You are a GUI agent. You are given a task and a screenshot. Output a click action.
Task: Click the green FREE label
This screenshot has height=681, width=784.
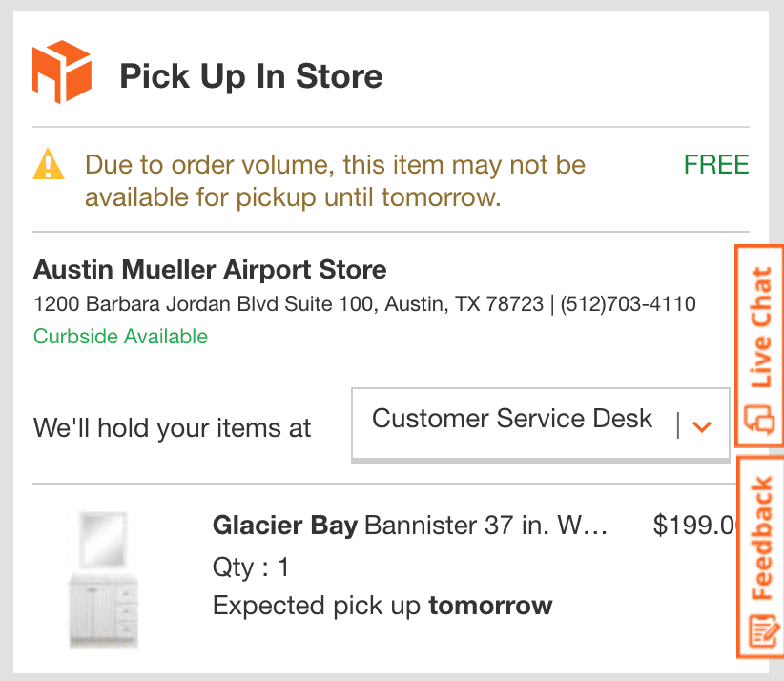click(715, 165)
